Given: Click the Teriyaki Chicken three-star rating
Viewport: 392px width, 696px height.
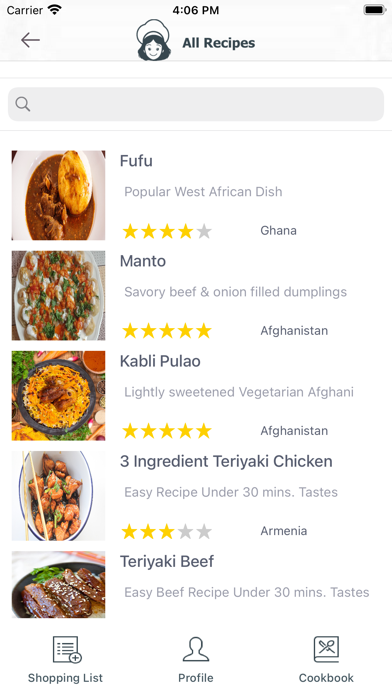Looking at the screenshot, I should pos(167,531).
